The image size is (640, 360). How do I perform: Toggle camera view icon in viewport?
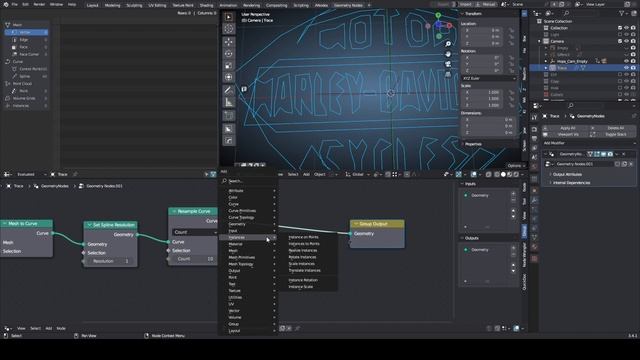coord(448,64)
